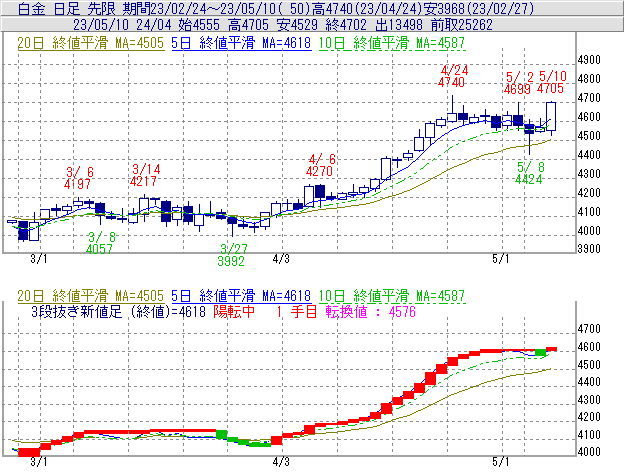Click the 転換値 : 4576 text
The image size is (624, 475).
(370, 311)
